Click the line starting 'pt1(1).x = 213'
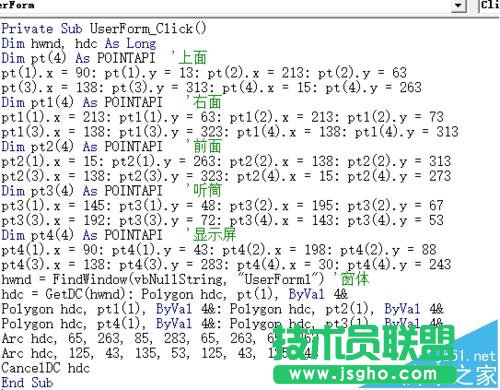 pyautogui.click(x=222, y=117)
